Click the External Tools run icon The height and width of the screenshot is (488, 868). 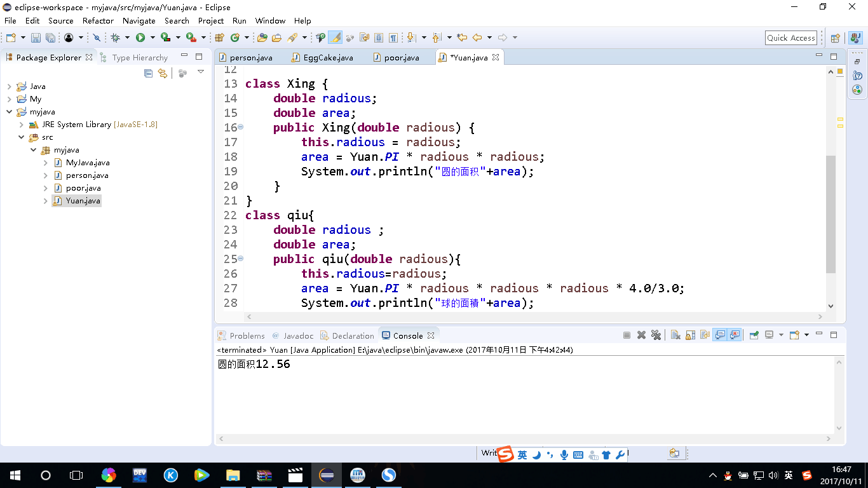pyautogui.click(x=191, y=37)
